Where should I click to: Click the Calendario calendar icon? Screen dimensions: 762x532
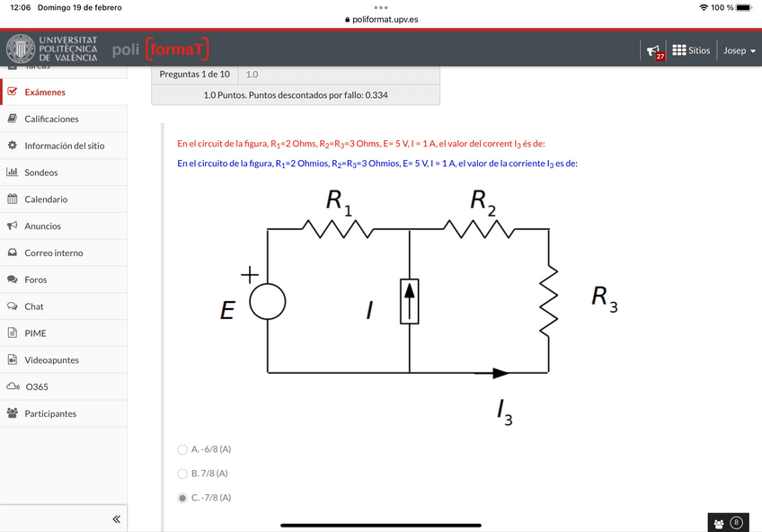[13, 199]
